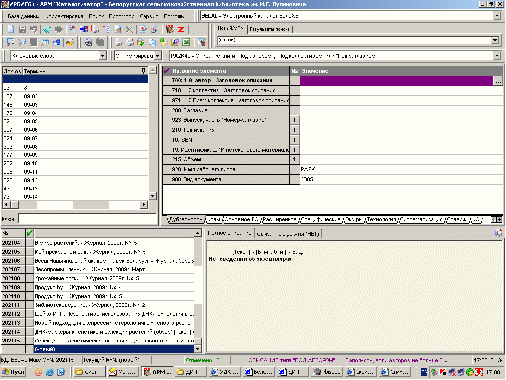Expand the first repeat button in the field rows

[294, 120]
